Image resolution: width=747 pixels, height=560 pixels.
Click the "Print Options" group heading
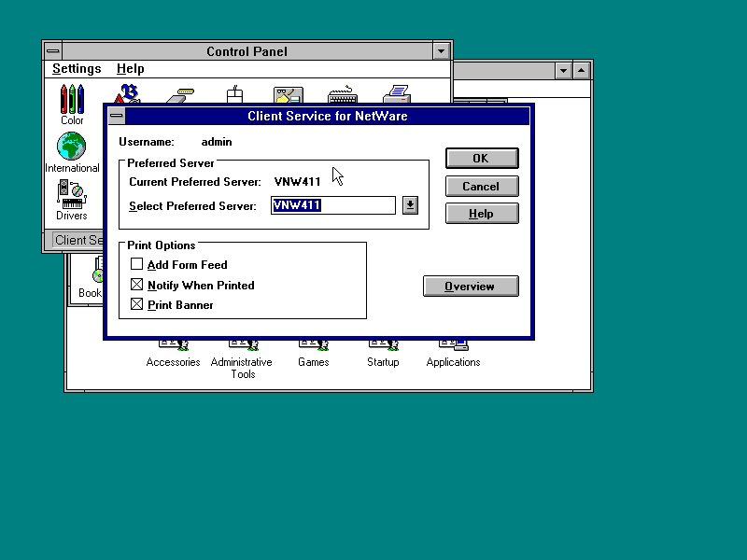(161, 245)
